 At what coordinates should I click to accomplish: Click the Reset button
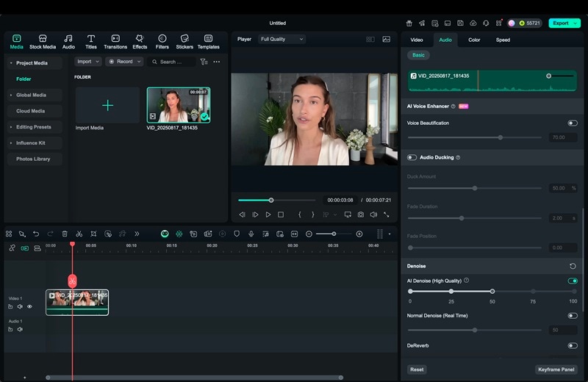[x=417, y=370]
